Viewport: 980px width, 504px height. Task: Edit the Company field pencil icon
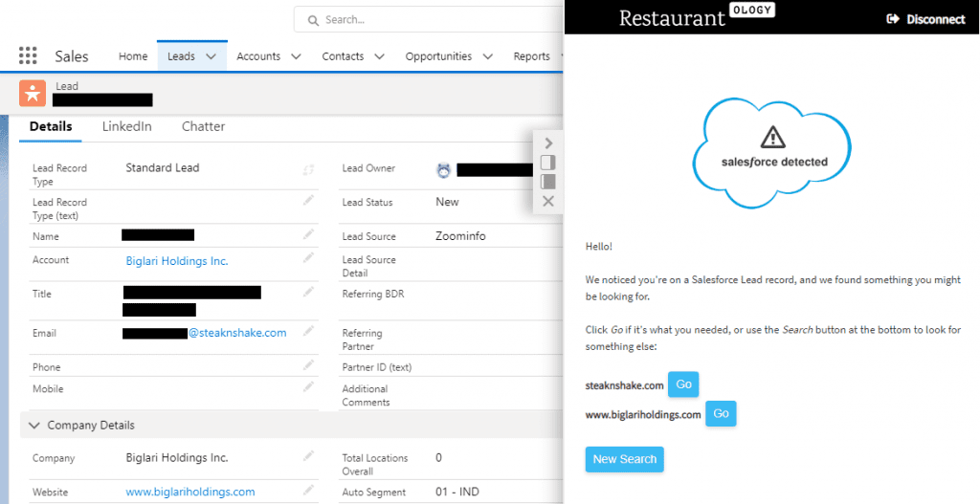[308, 456]
